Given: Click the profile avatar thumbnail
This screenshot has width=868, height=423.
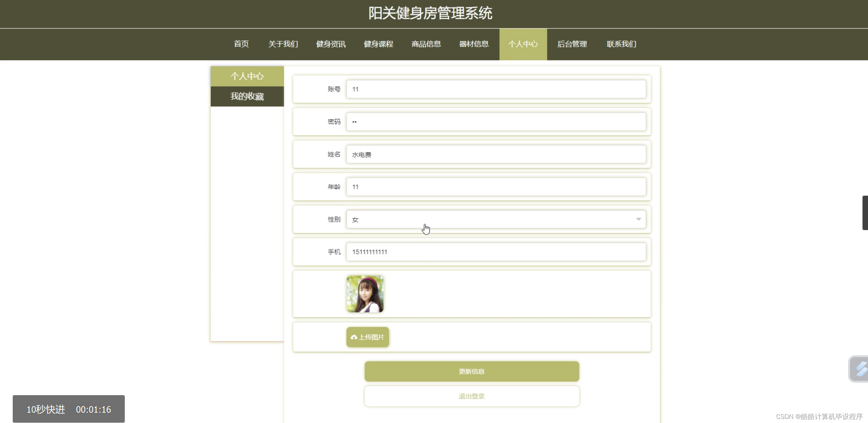Looking at the screenshot, I should [x=365, y=294].
